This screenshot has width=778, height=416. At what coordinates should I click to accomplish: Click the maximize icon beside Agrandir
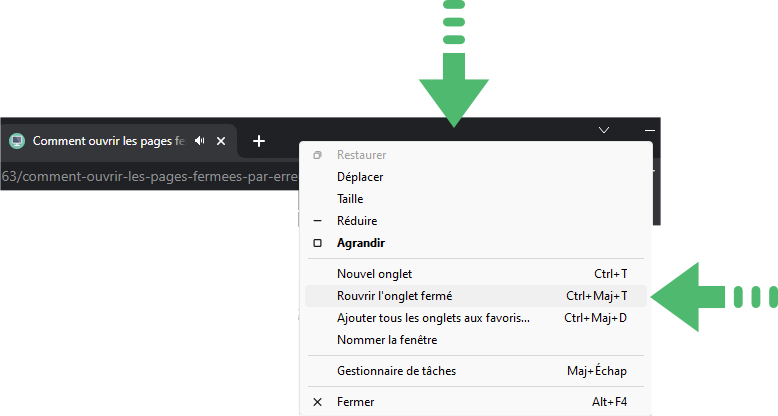(x=318, y=243)
